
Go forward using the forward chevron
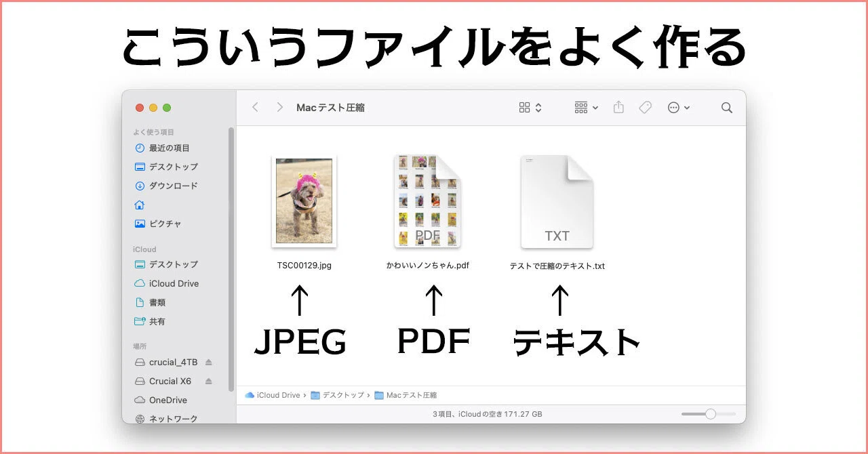pyautogui.click(x=279, y=108)
